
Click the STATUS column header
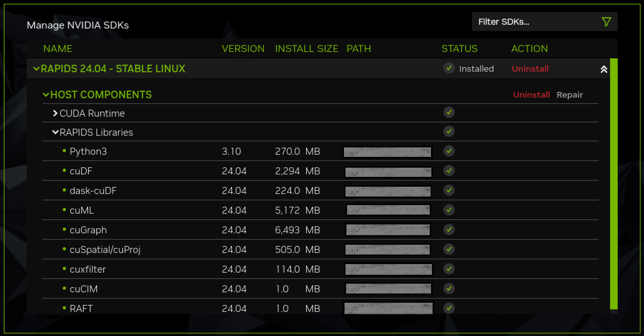[x=460, y=48]
